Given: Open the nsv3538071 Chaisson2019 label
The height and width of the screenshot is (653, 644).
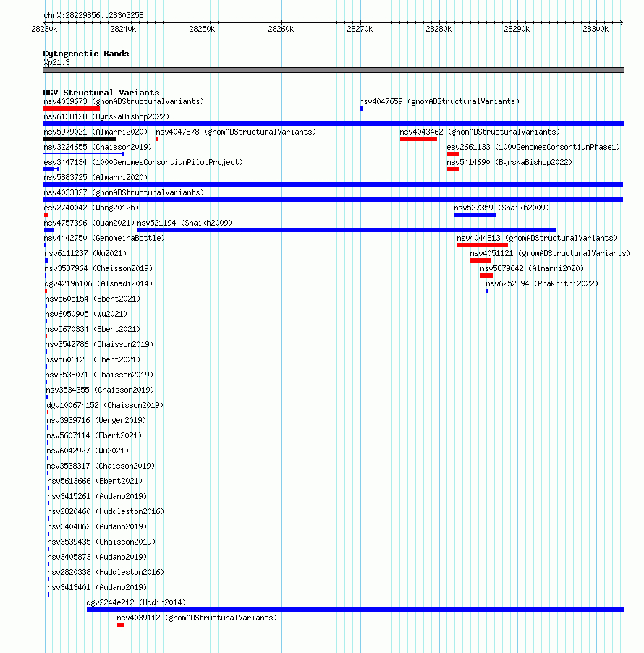Looking at the screenshot, I should pyautogui.click(x=99, y=375).
